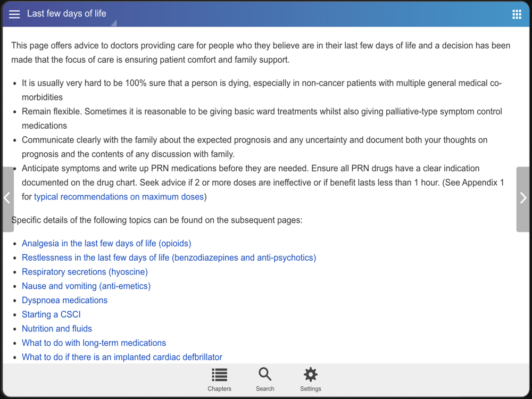Open Restlessness in the last few days link

pos(169,257)
